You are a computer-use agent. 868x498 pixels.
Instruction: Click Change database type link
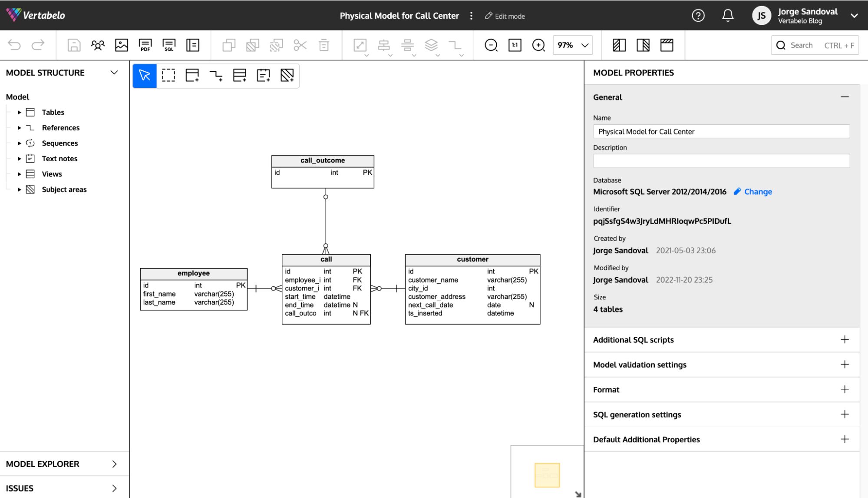click(x=758, y=192)
